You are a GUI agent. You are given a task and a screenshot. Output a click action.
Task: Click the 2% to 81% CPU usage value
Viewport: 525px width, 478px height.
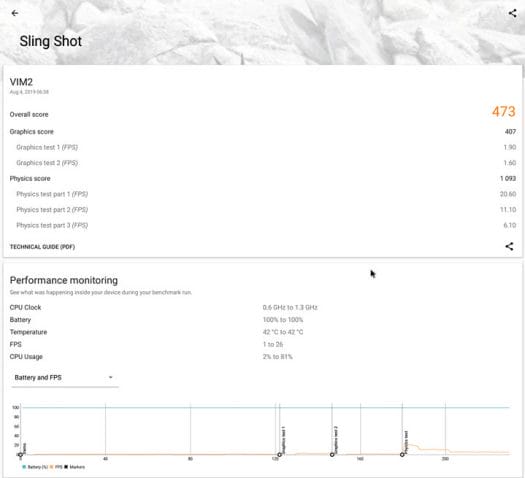[278, 356]
